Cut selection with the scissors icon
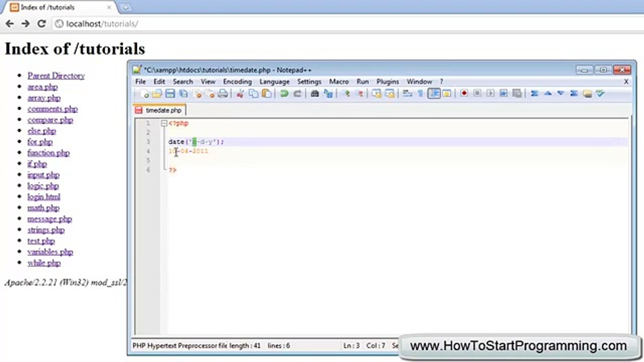The width and height of the screenshot is (644, 362). coord(240,94)
